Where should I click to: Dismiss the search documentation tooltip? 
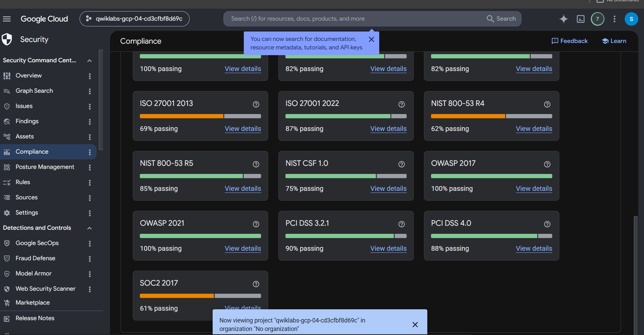[x=371, y=39]
